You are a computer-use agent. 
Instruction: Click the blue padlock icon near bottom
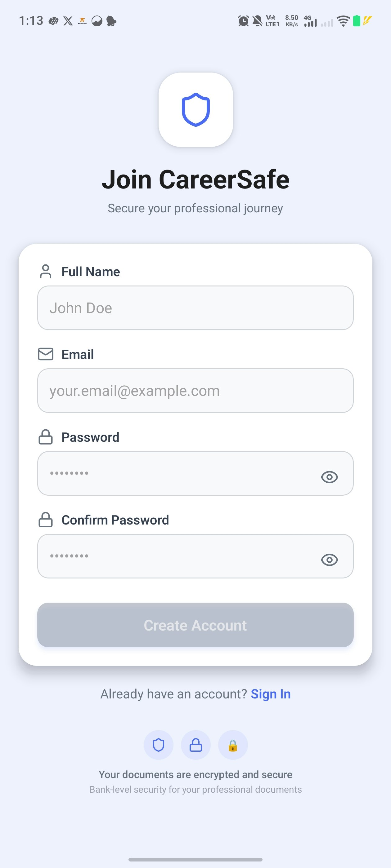(196, 745)
